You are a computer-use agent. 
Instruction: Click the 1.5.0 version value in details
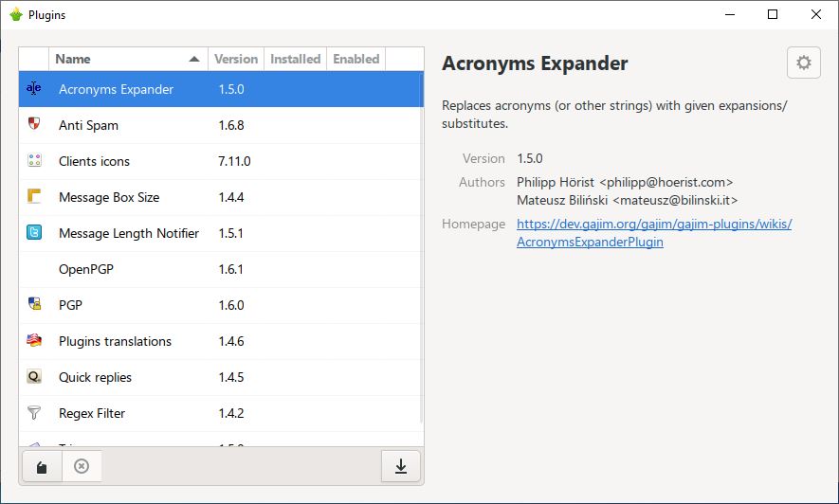pyautogui.click(x=530, y=159)
